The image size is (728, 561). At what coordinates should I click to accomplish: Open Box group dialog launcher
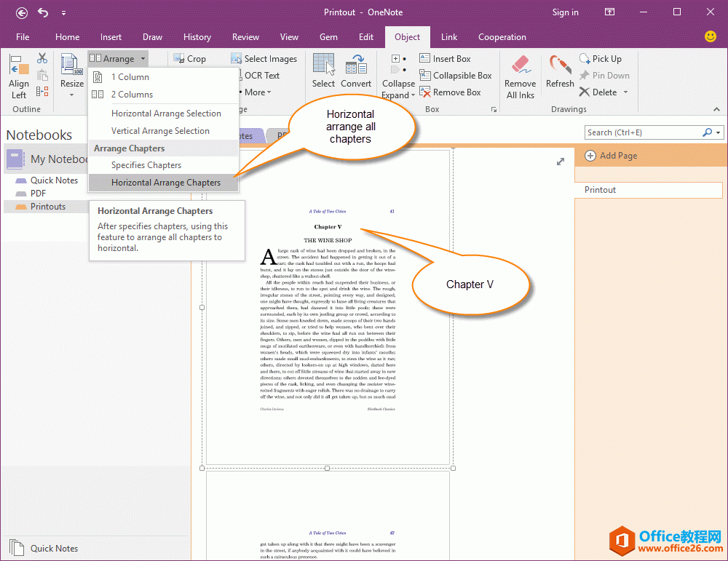point(494,110)
